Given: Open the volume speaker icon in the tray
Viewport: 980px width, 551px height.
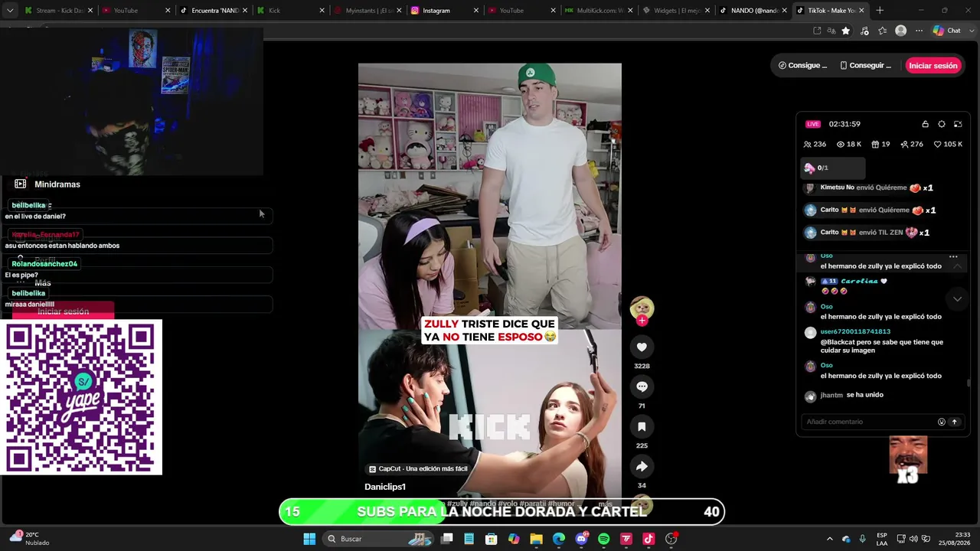Looking at the screenshot, I should coord(913,539).
